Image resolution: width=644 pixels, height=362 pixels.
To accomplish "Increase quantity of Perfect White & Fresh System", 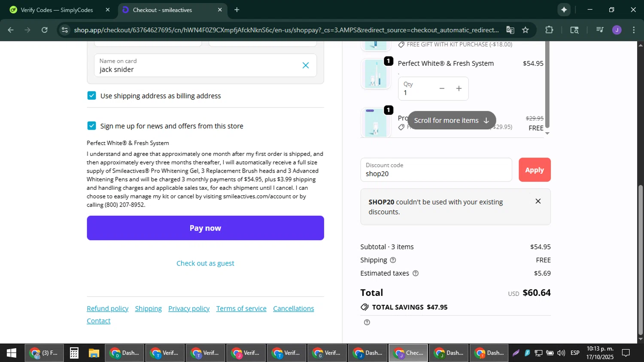I will point(459,88).
